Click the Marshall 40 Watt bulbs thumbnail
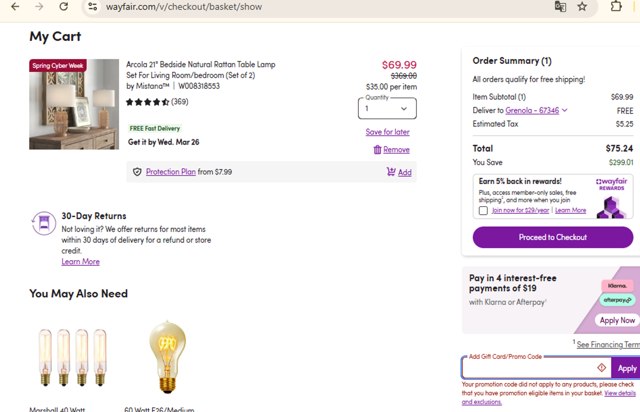Image resolution: width=640 pixels, height=412 pixels. (x=72, y=358)
